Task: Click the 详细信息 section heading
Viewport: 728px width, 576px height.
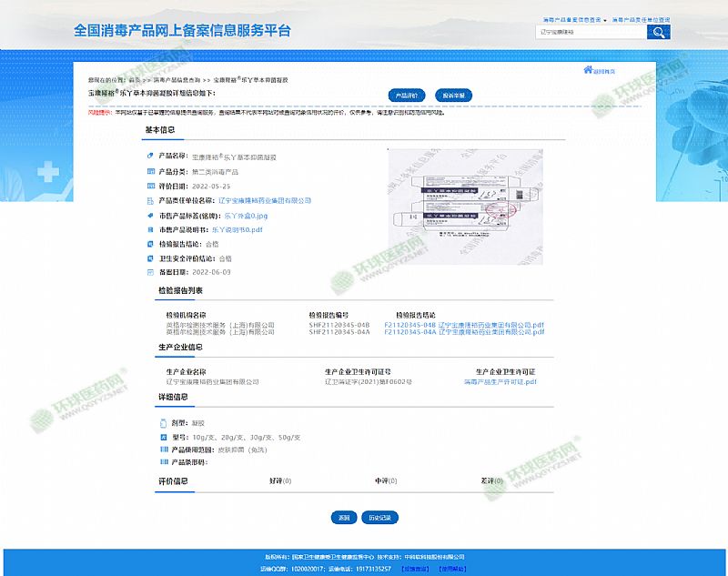Action: (x=173, y=397)
